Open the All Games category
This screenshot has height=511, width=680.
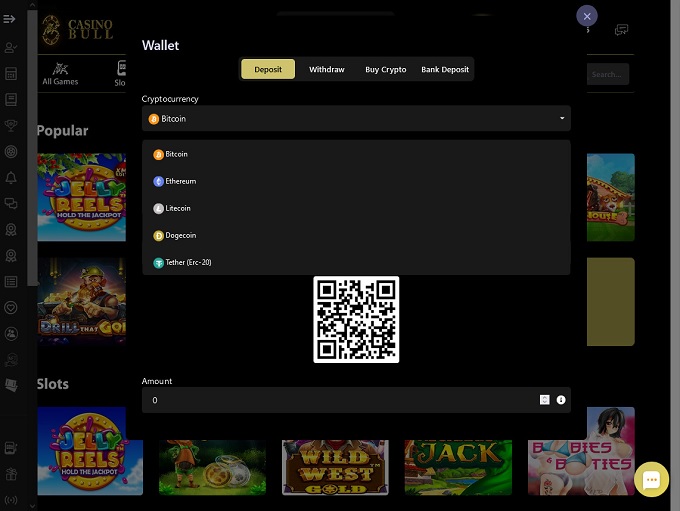60,73
